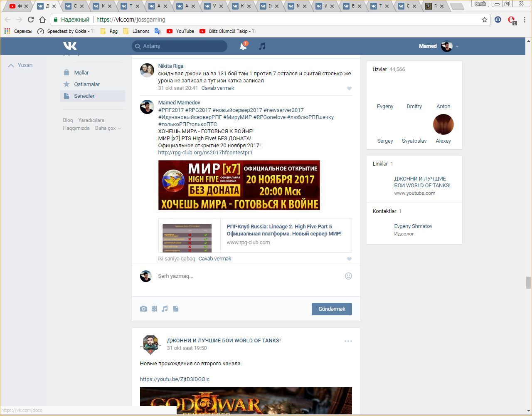The height and width of the screenshot is (416, 532).
Task: Open the L2anons bookmarks folder
Action: tap(136, 31)
